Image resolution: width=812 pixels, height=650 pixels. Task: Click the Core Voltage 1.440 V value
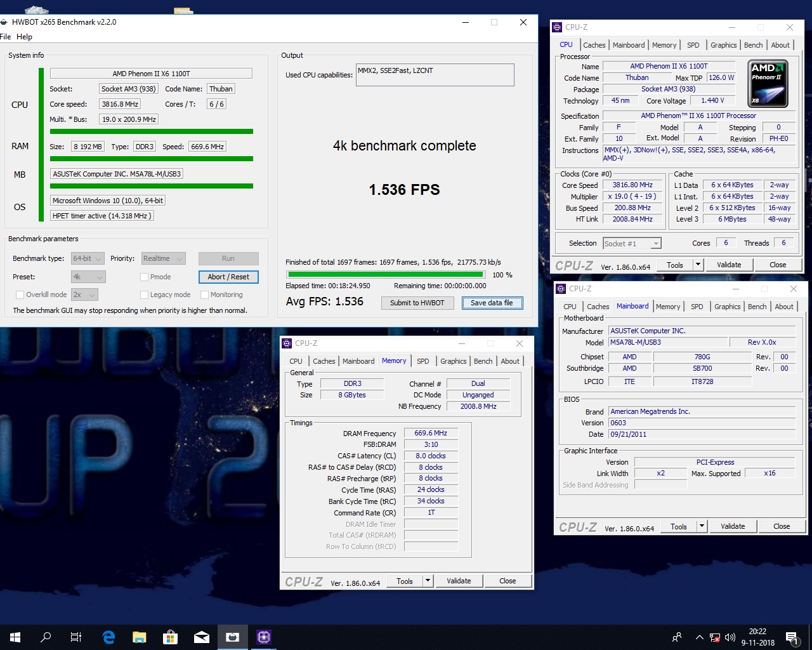(712, 100)
